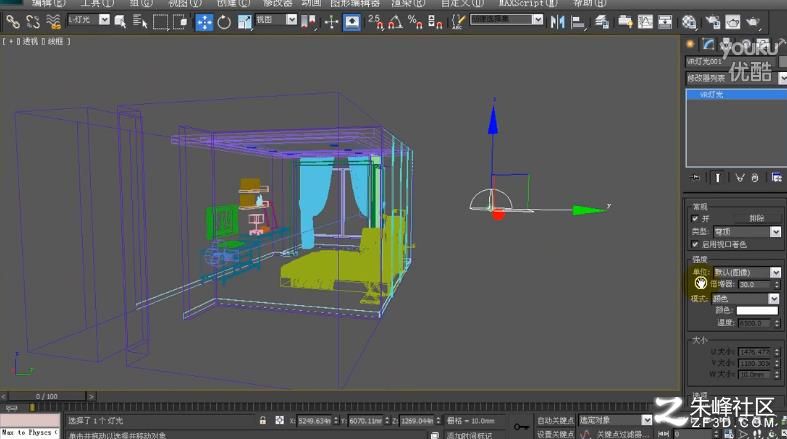787x439 pixels.
Task: Open named selection sets dropdown
Action: [x=506, y=20]
